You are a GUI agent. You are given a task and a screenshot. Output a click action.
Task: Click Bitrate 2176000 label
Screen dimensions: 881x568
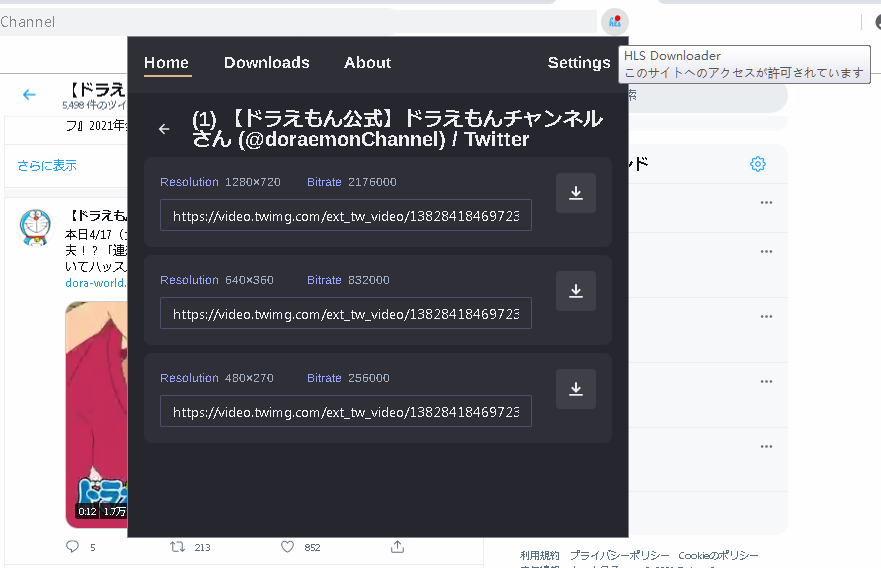pos(352,182)
